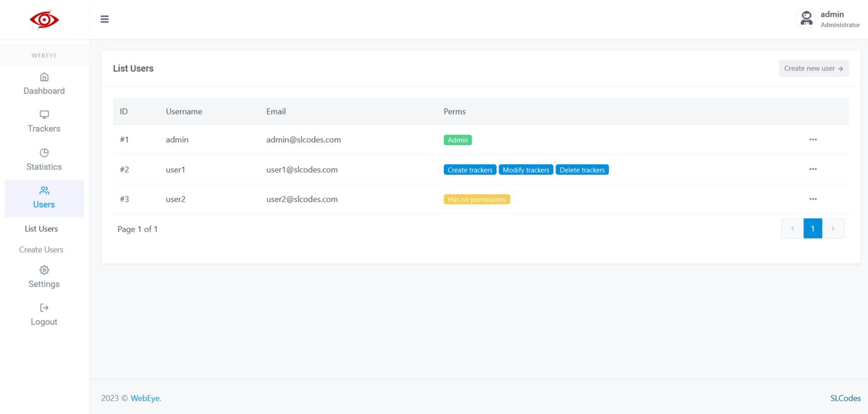Screen dimensions: 868x414
Task: Open actions menu for user1 row
Action: click(813, 169)
